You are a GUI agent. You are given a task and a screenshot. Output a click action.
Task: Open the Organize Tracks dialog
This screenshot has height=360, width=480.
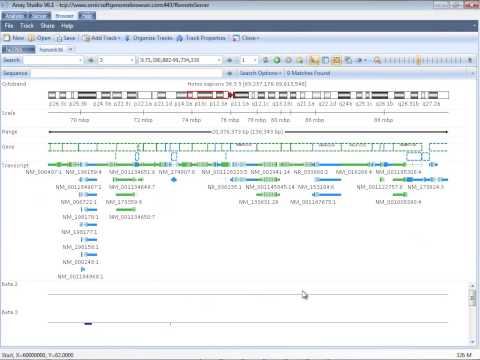click(x=149, y=38)
